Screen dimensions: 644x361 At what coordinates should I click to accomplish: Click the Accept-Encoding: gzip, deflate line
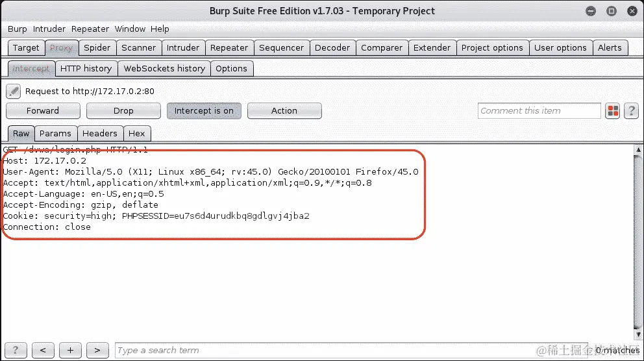pyautogui.click(x=80, y=205)
